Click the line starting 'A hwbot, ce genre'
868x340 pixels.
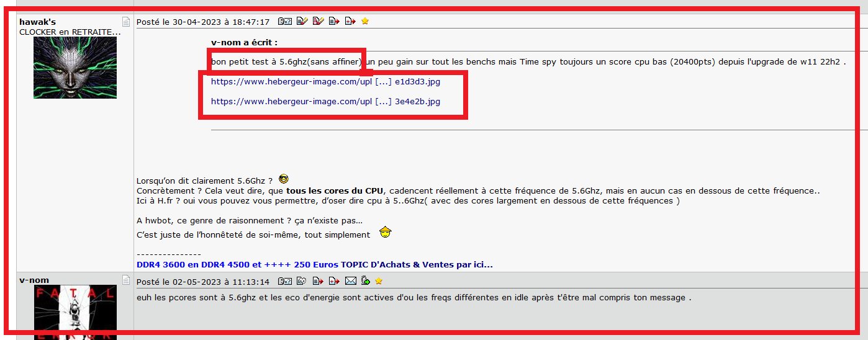coord(250,220)
